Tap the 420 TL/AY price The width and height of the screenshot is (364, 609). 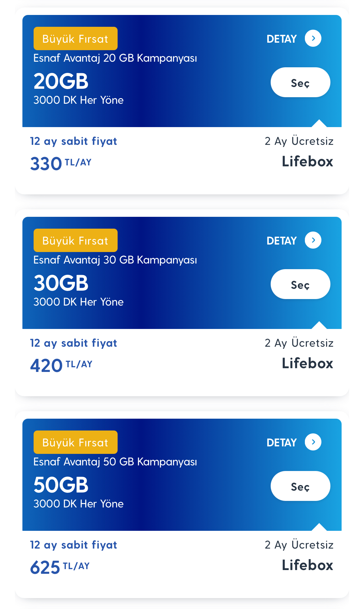tap(61, 365)
